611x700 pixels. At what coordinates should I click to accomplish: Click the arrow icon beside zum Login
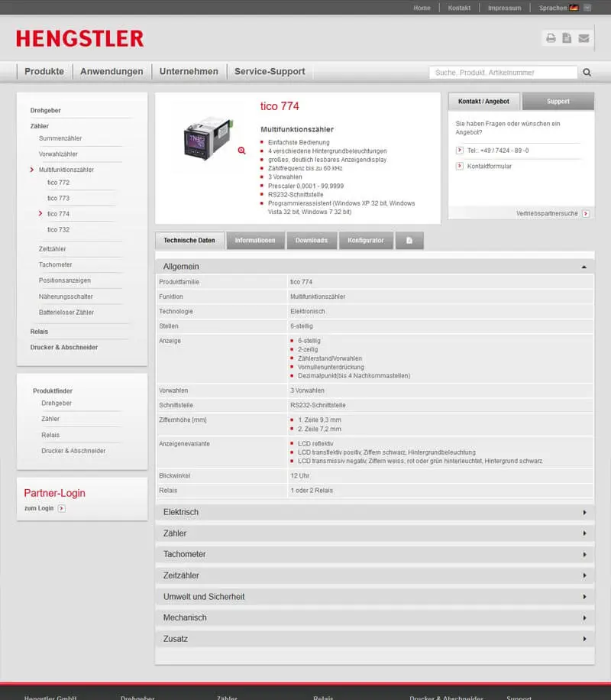tap(61, 508)
